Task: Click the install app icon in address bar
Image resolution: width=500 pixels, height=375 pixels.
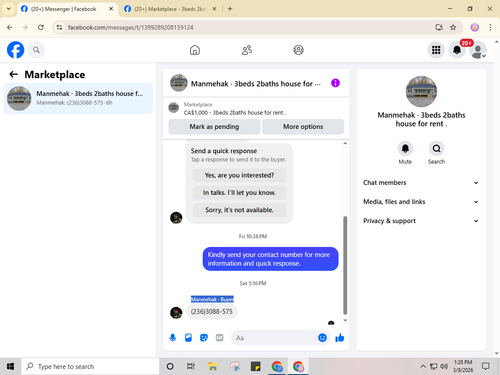Action: tap(439, 27)
